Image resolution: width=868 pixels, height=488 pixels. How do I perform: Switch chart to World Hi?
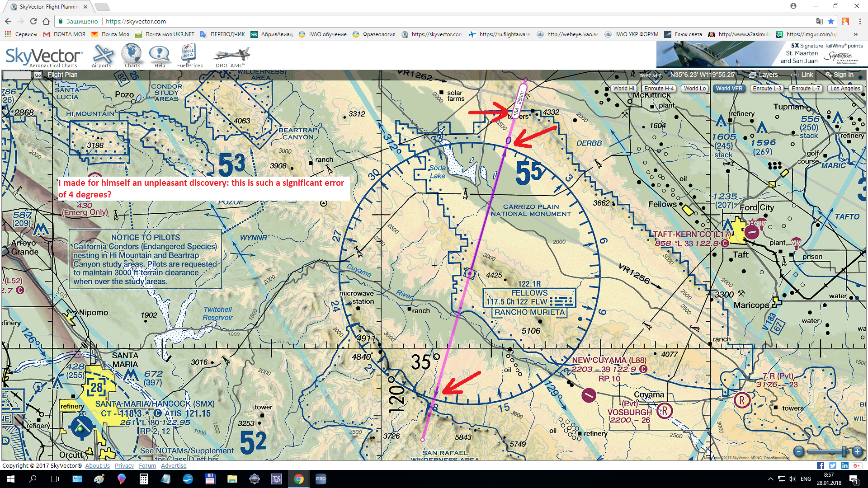(623, 89)
